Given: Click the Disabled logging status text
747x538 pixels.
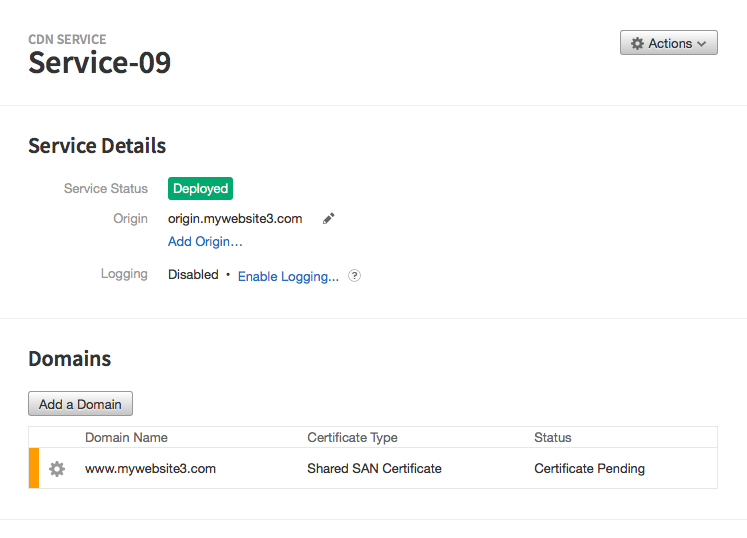Looking at the screenshot, I should pos(193,274).
